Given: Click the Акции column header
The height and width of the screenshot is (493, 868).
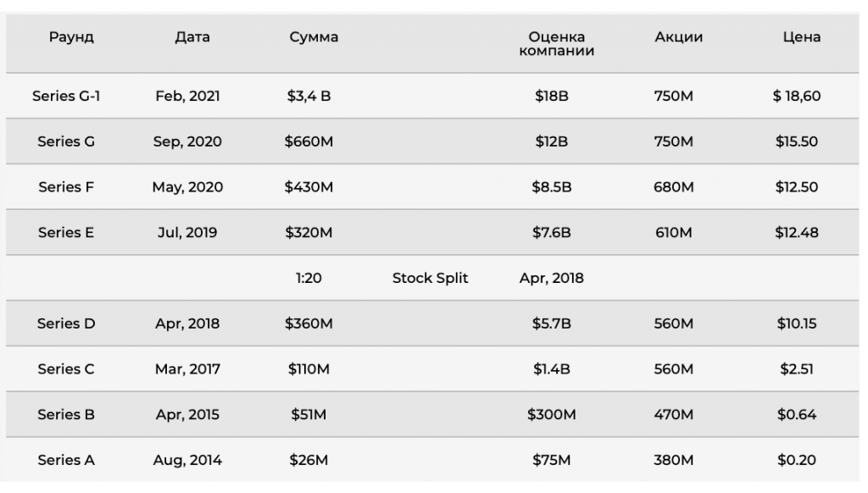Looking at the screenshot, I should pos(679,37).
